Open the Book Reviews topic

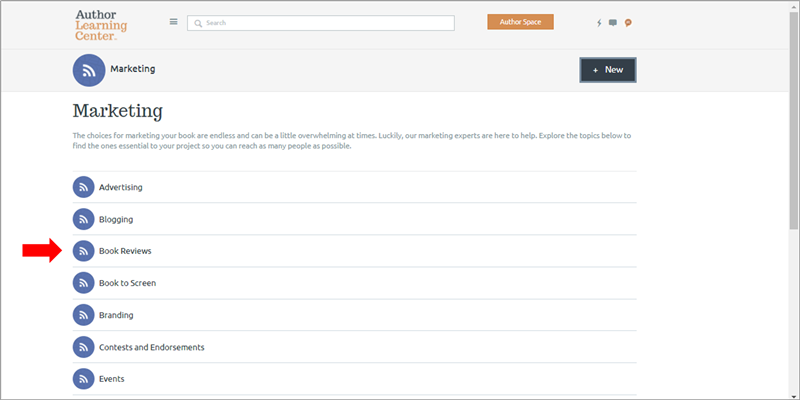125,251
